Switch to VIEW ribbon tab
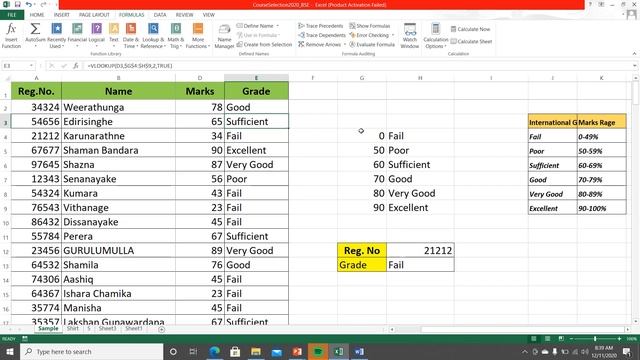 [209, 15]
